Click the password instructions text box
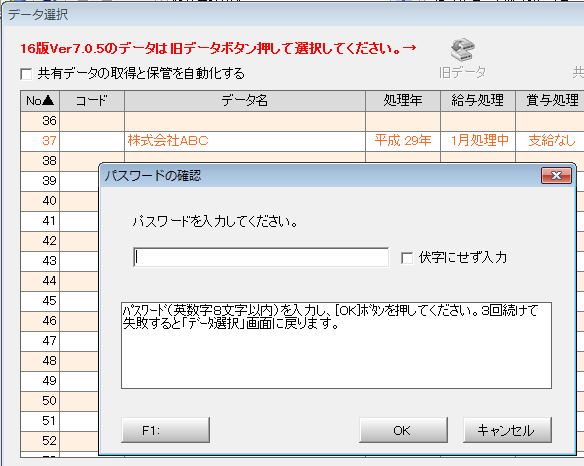Viewport: 584px width, 466px height. (336, 346)
